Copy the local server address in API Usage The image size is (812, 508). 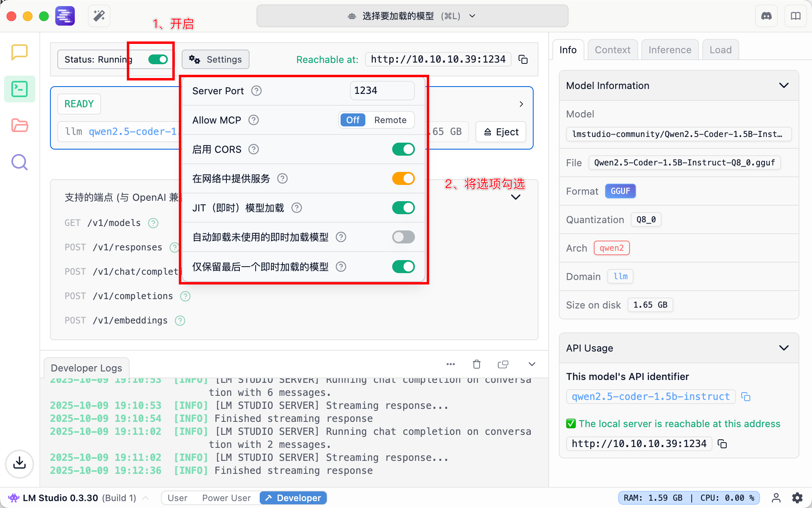pos(722,444)
